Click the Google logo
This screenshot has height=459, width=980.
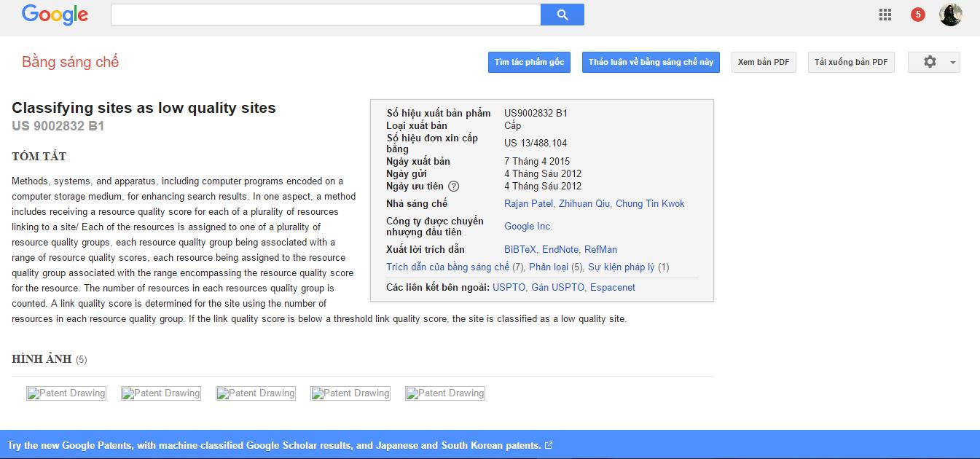55,15
